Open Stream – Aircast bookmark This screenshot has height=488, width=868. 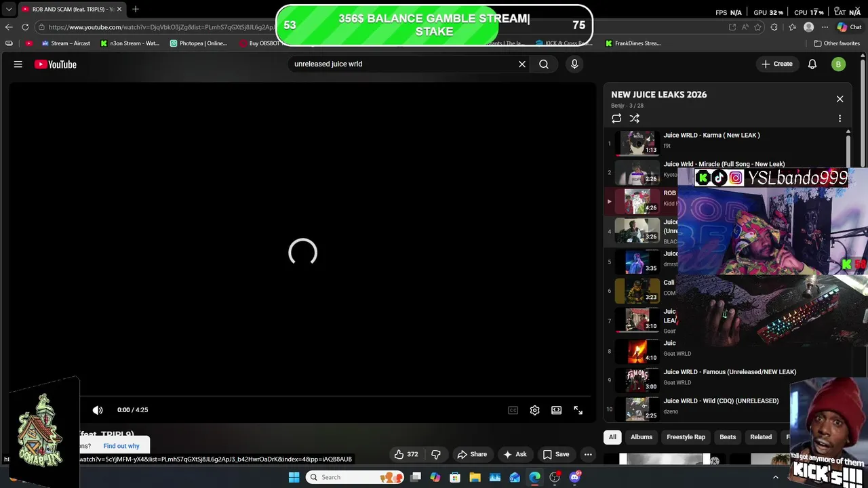point(66,43)
